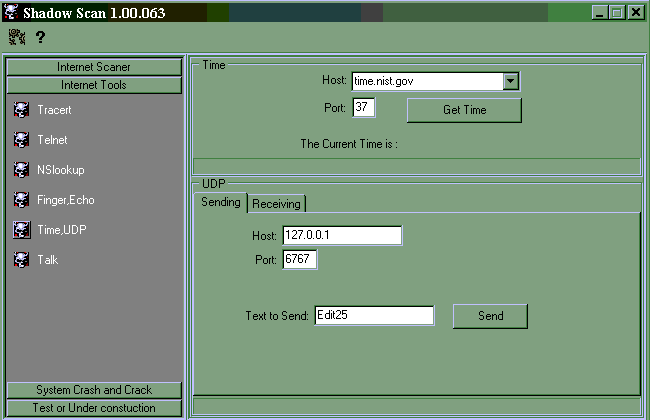The image size is (650, 420).
Task: Expand the Internet Scaner section
Action: coord(94,67)
